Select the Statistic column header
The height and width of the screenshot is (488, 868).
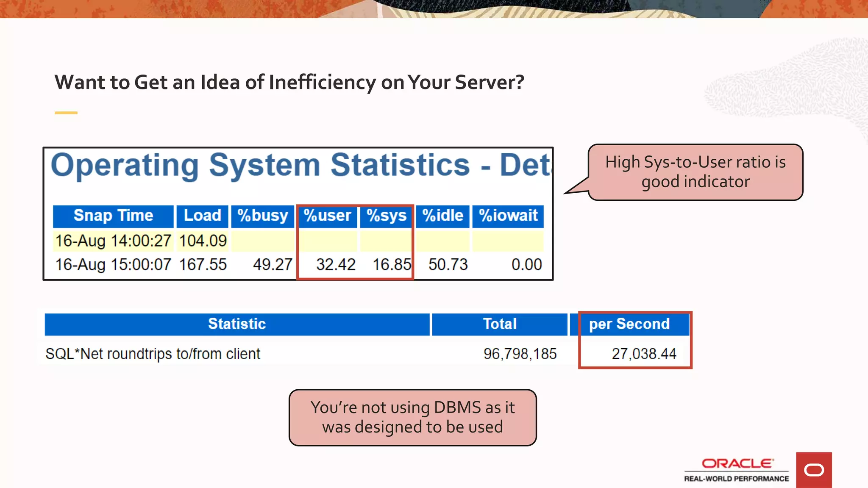tap(237, 324)
